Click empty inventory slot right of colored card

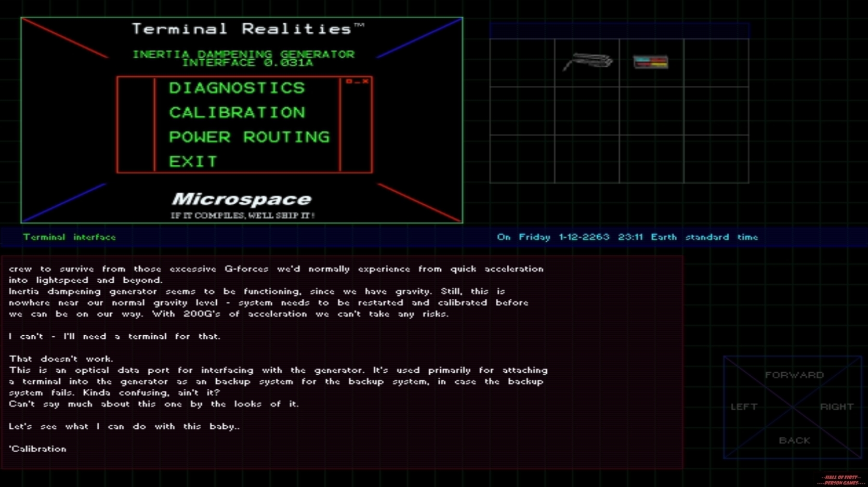(716, 62)
